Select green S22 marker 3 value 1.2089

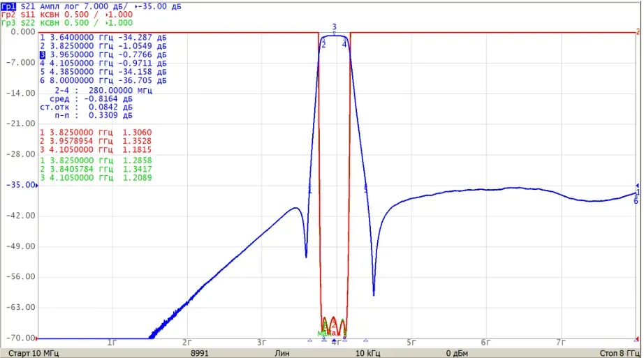pos(137,178)
